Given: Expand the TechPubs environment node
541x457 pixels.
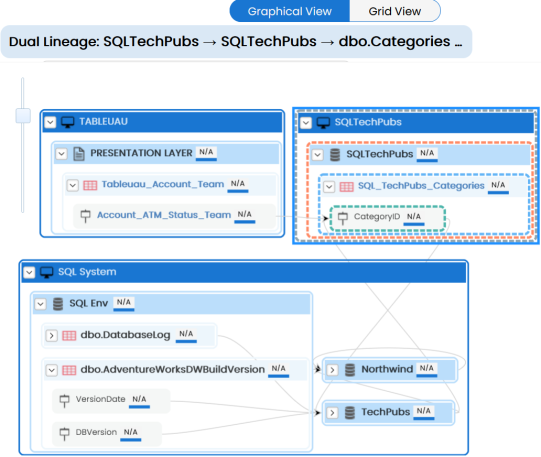Looking at the screenshot, I should pyautogui.click(x=332, y=413).
